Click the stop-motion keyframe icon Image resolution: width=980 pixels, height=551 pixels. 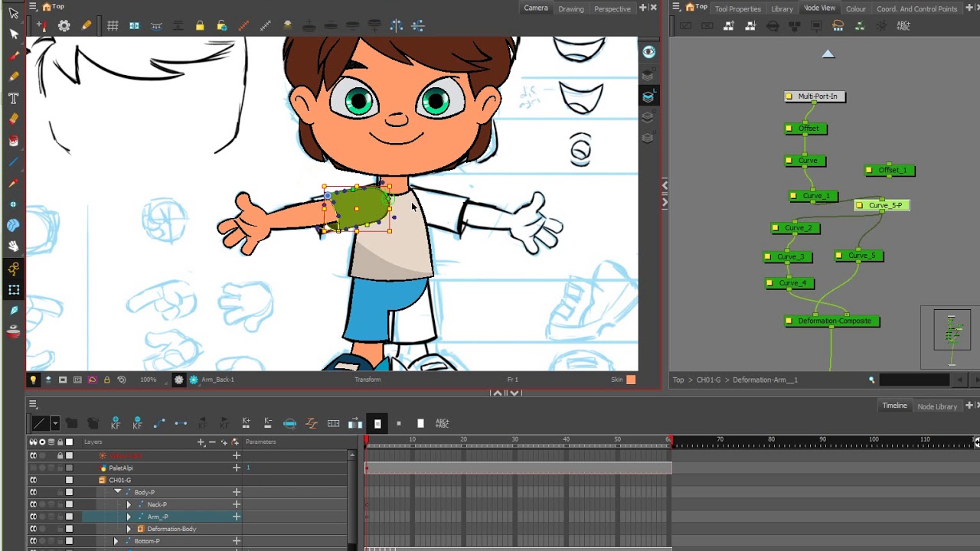point(181,422)
